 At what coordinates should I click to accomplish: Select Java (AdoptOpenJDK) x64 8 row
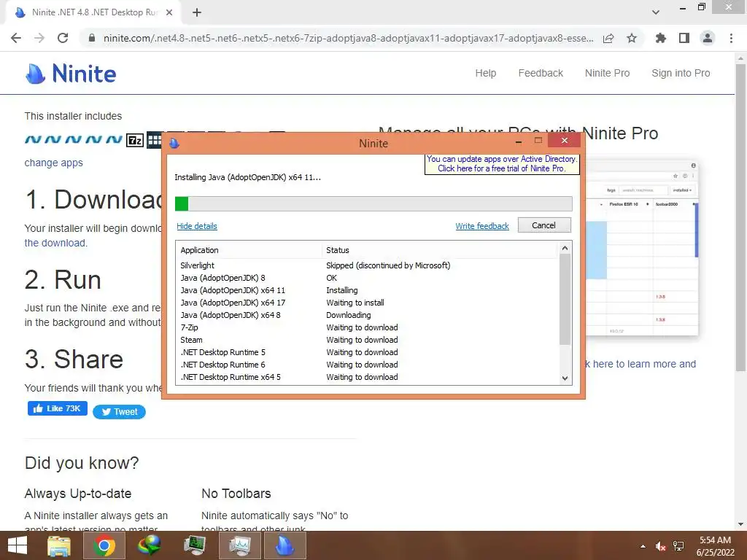click(x=368, y=315)
